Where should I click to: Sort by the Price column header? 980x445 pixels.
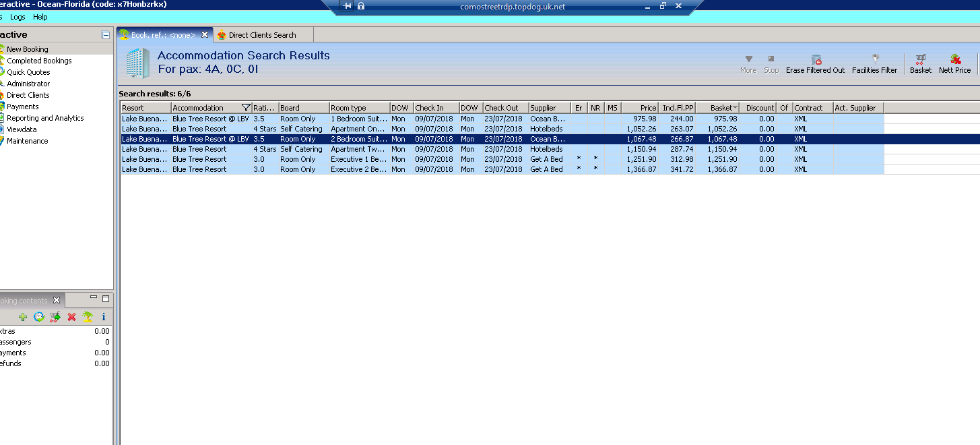point(640,108)
